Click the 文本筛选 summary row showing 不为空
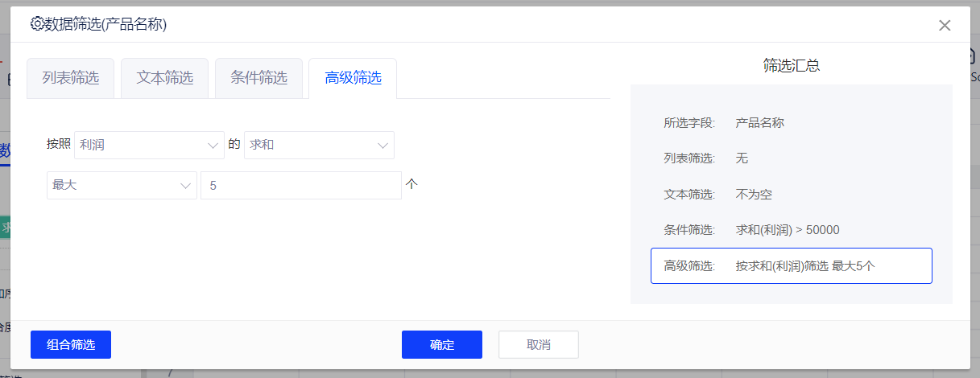980x378 pixels. point(791,194)
